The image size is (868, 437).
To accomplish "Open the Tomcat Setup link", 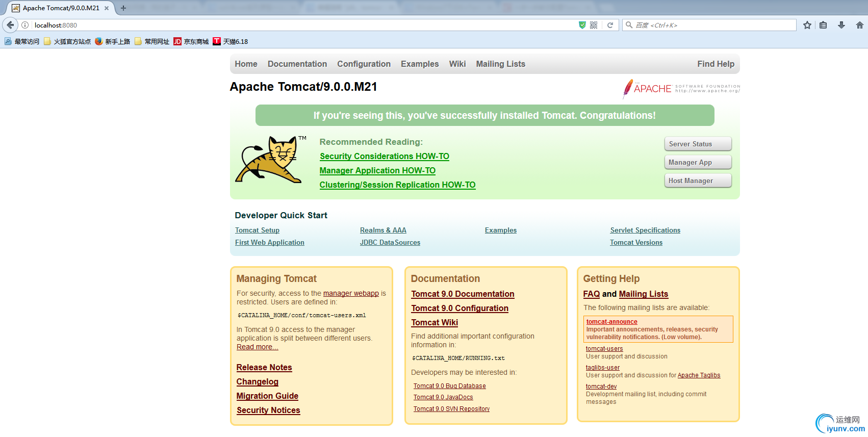I will click(257, 230).
